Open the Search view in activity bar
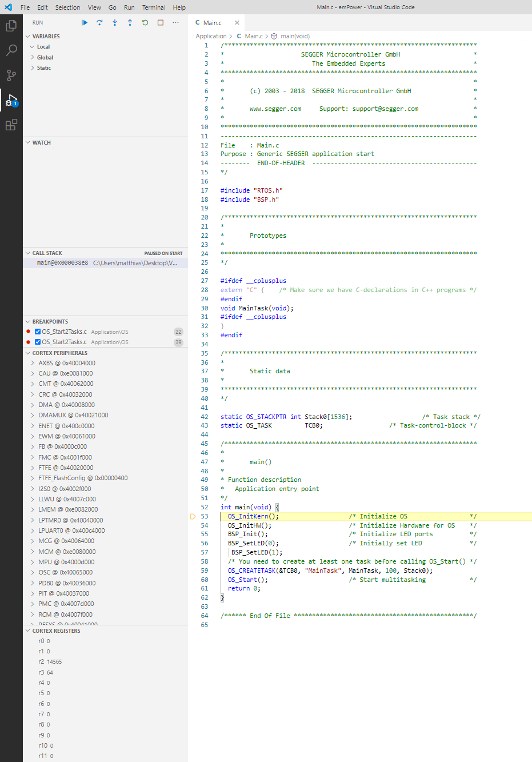The image size is (532, 762). click(x=11, y=50)
